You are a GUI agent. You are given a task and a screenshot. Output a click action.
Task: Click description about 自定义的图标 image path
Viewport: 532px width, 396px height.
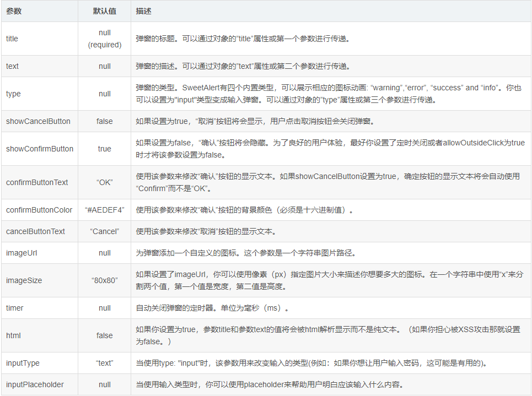[246, 253]
